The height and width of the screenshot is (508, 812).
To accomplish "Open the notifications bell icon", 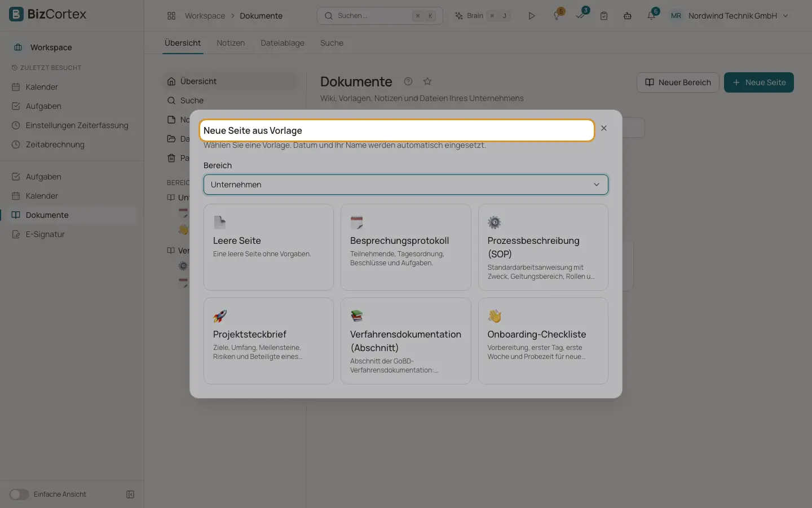I will (x=651, y=16).
